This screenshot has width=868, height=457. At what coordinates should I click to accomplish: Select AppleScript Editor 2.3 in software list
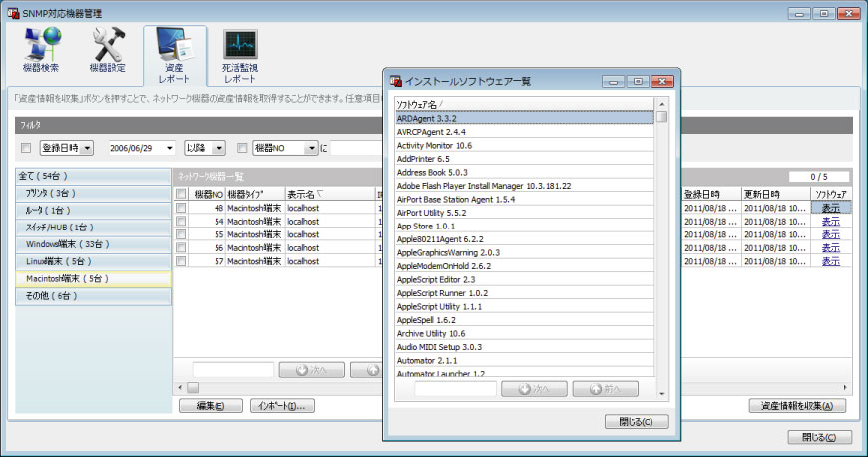point(524,279)
